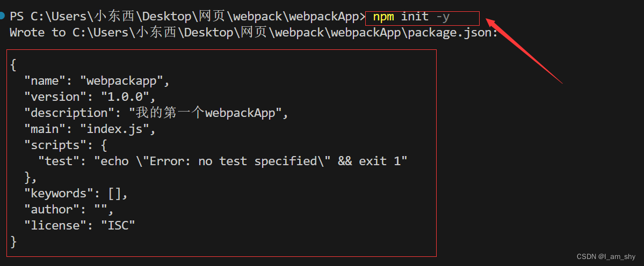This screenshot has width=644, height=266.
Task: Click the package.json path in output line
Action: (x=285, y=33)
